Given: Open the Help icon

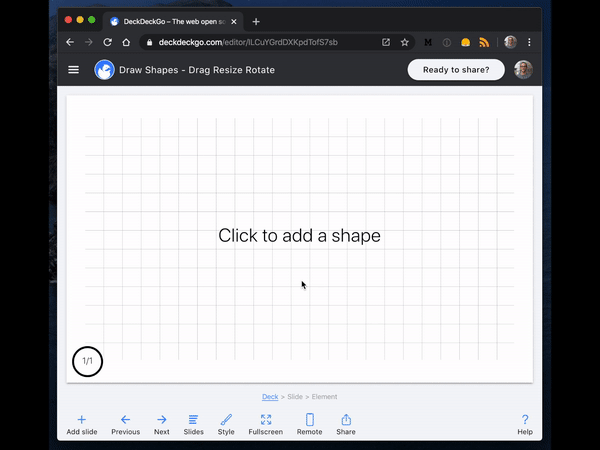Looking at the screenshot, I should coord(525,424).
